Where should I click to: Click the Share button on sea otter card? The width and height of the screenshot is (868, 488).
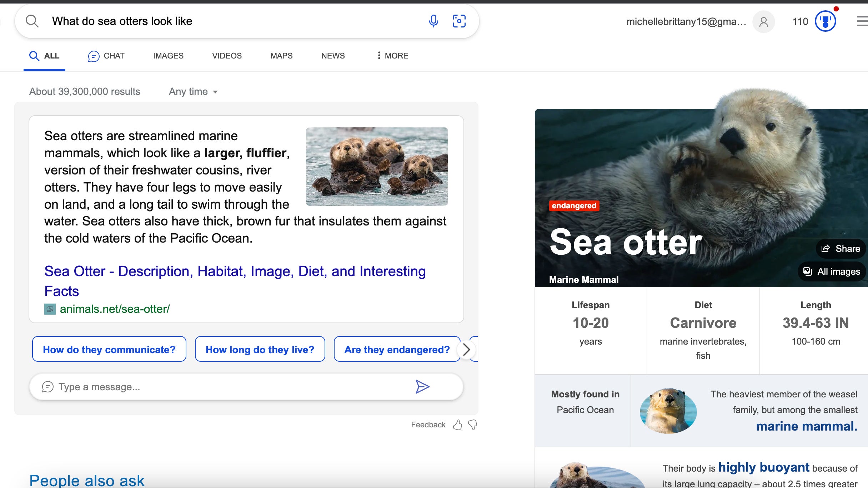(x=841, y=249)
